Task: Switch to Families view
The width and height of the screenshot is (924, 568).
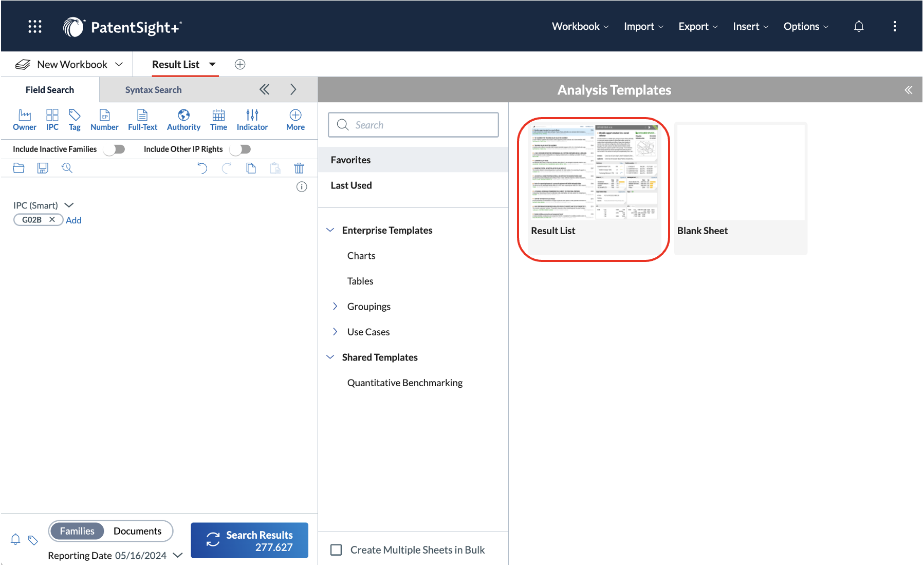Action: click(77, 531)
